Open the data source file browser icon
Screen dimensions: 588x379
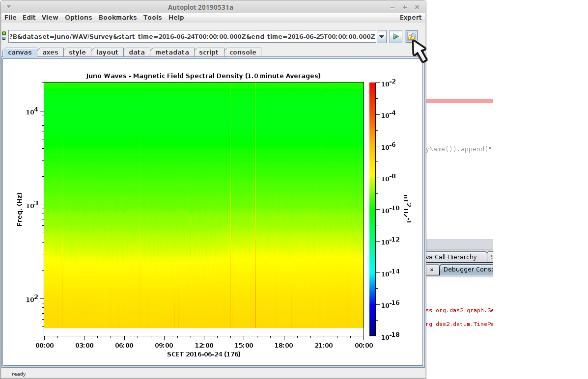click(x=411, y=37)
